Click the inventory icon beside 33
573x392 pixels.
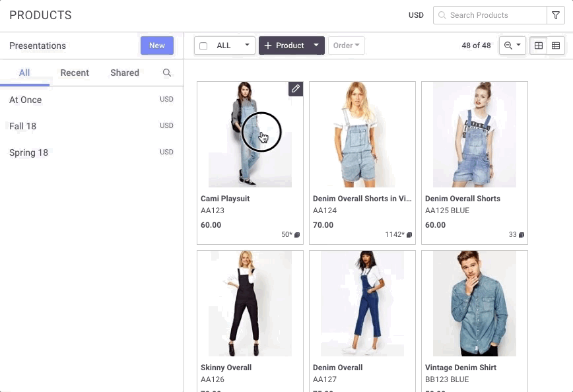click(522, 235)
